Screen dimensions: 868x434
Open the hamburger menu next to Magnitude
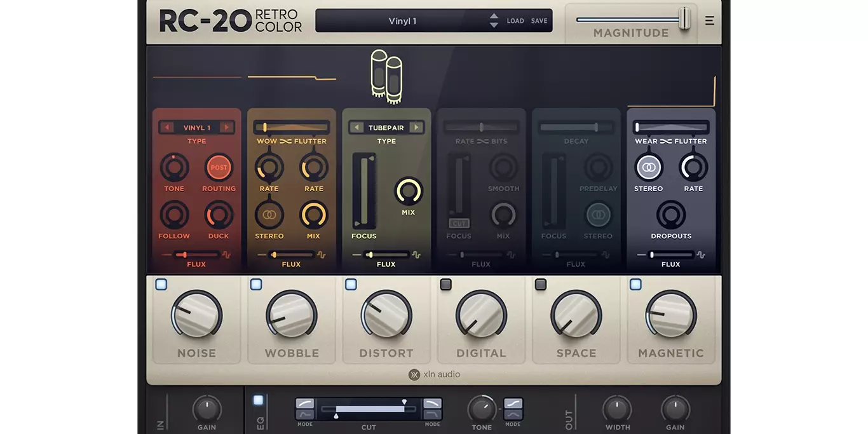coord(709,21)
